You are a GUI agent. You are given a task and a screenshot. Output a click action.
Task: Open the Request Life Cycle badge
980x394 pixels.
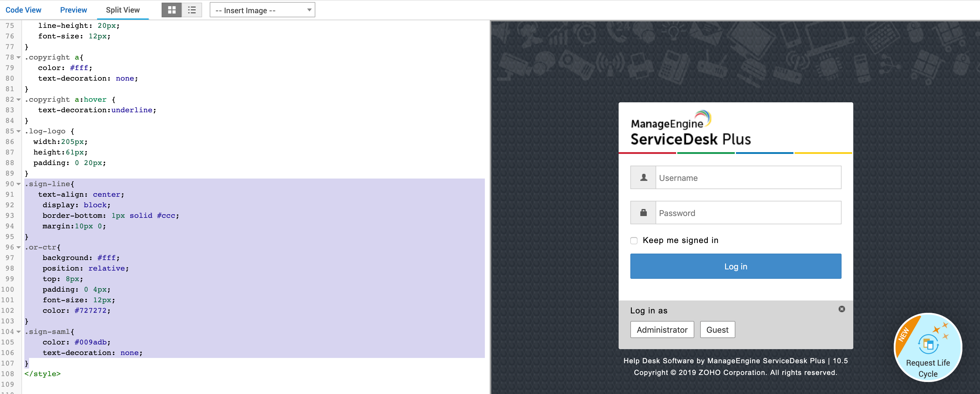[927, 347]
